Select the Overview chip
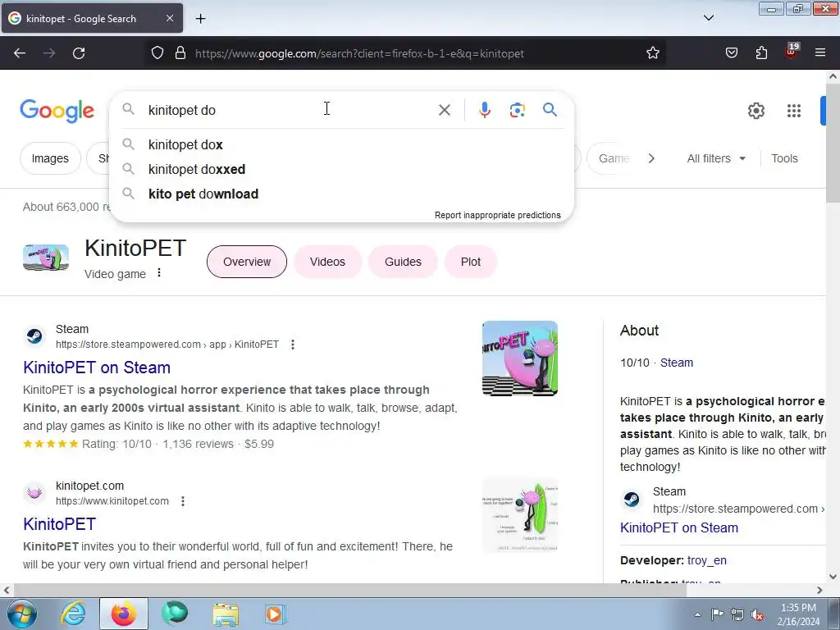 coord(247,262)
